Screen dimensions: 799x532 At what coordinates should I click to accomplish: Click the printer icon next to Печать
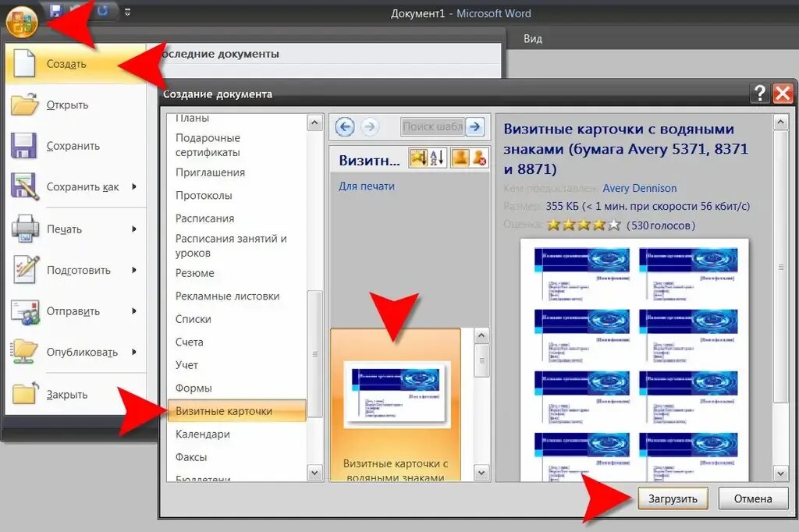pos(24,229)
